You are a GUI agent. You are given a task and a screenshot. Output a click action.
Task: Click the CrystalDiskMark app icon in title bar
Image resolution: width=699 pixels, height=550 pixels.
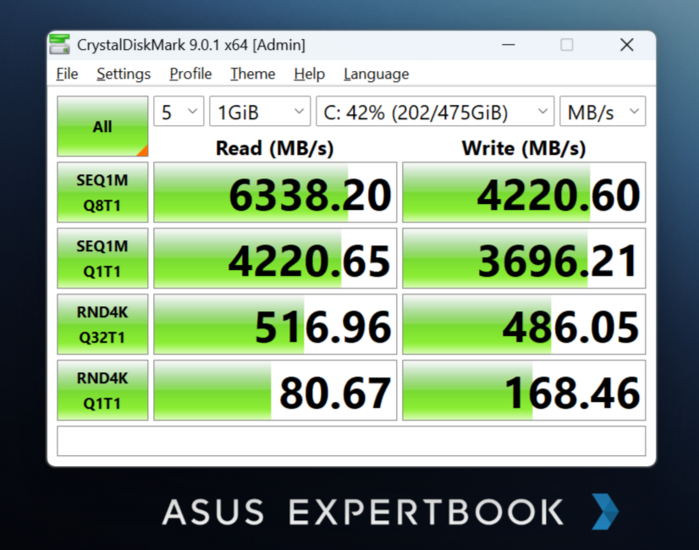pos(62,45)
